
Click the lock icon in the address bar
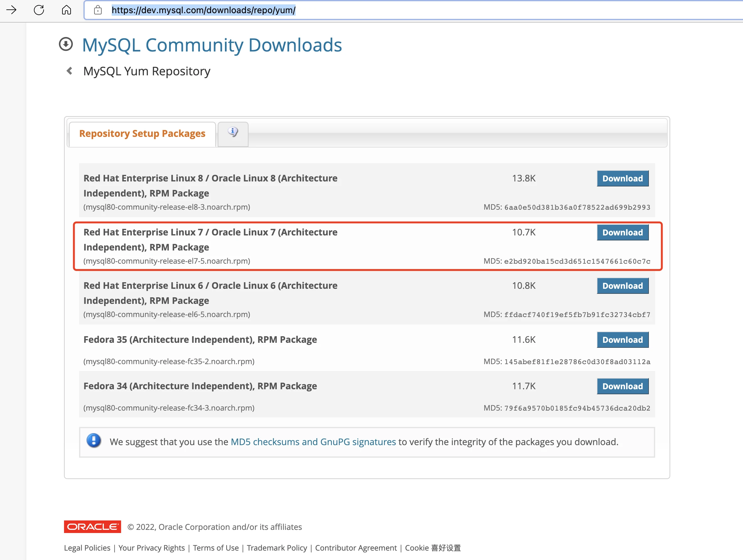98,10
